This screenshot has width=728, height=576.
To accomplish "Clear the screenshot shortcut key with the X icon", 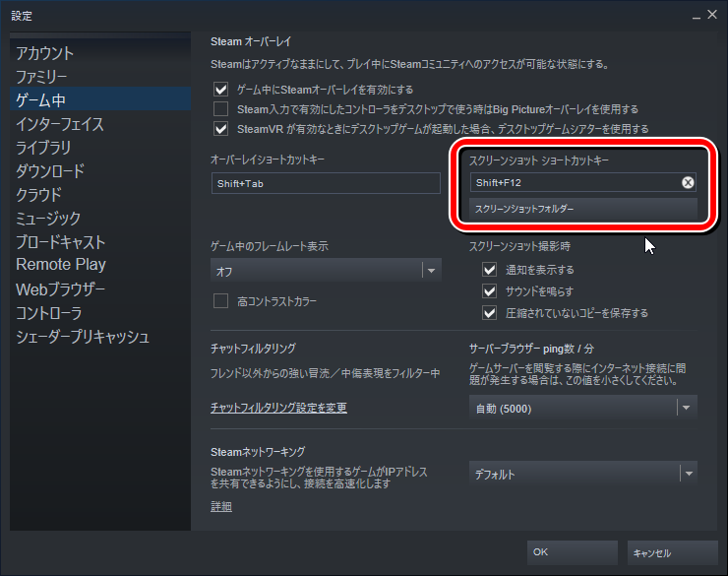I will pos(688,182).
